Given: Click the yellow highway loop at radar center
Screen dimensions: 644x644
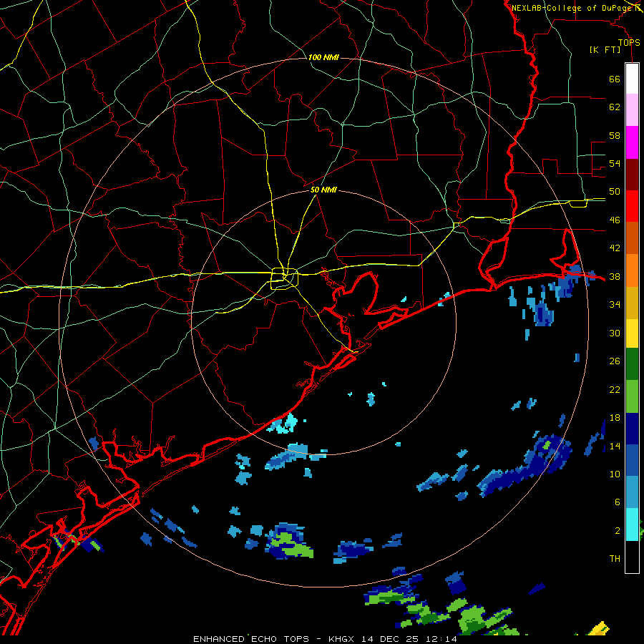Looking at the screenshot, I should pos(284,278).
